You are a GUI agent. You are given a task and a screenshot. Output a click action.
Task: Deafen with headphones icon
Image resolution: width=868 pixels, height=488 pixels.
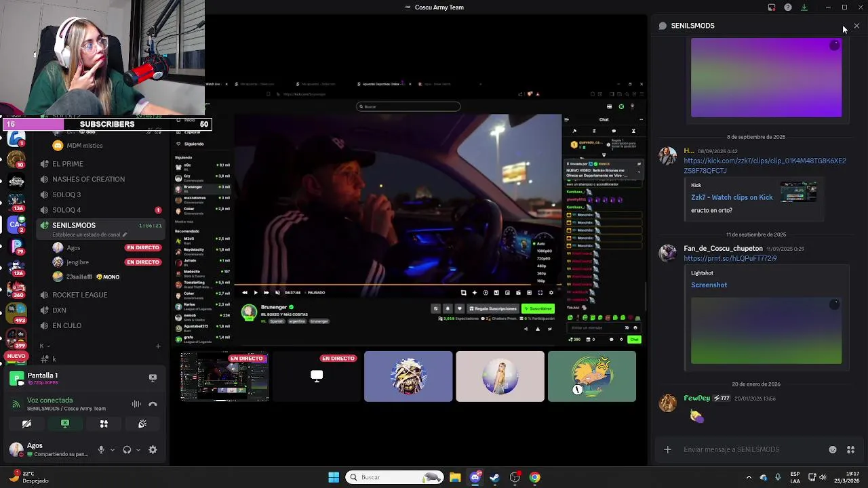(x=127, y=449)
